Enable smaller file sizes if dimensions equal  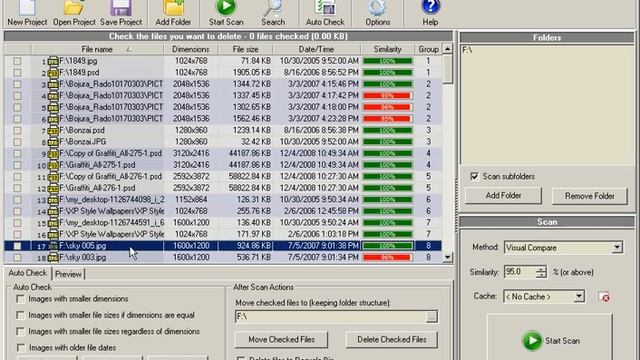point(20,315)
